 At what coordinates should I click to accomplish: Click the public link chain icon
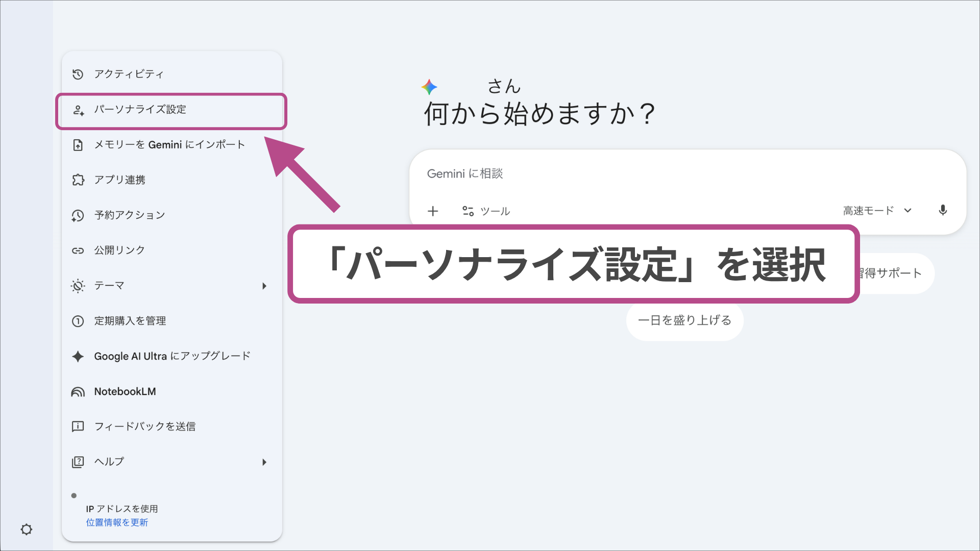click(78, 251)
